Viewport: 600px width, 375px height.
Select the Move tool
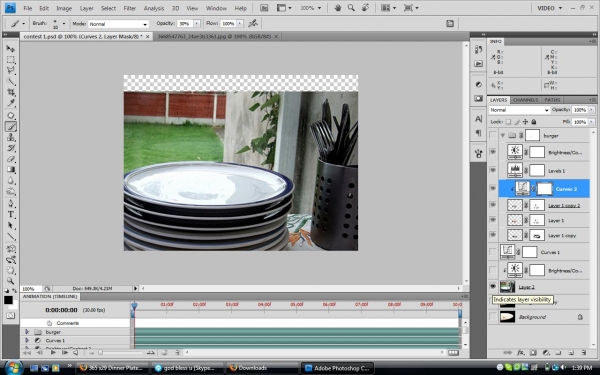point(11,49)
